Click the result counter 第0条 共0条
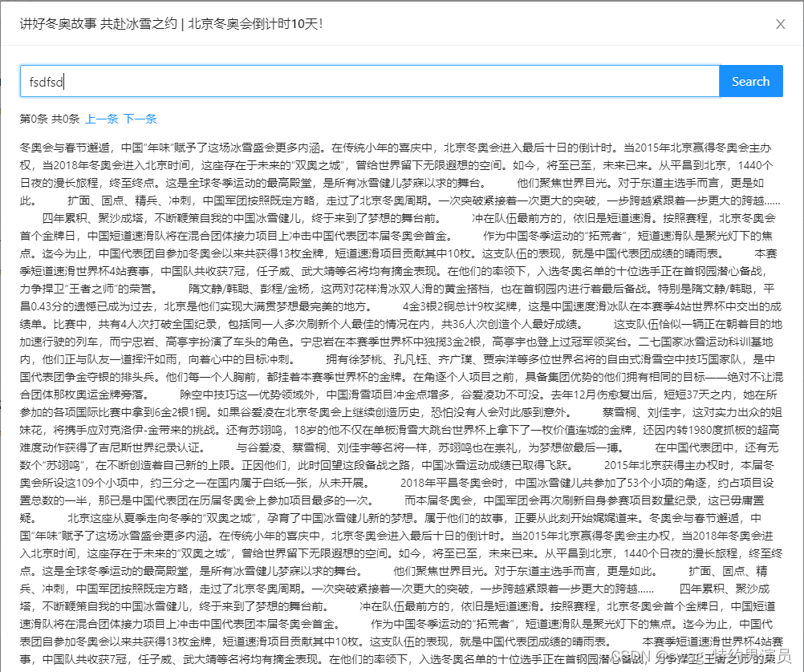The height and width of the screenshot is (672, 804). [x=50, y=119]
